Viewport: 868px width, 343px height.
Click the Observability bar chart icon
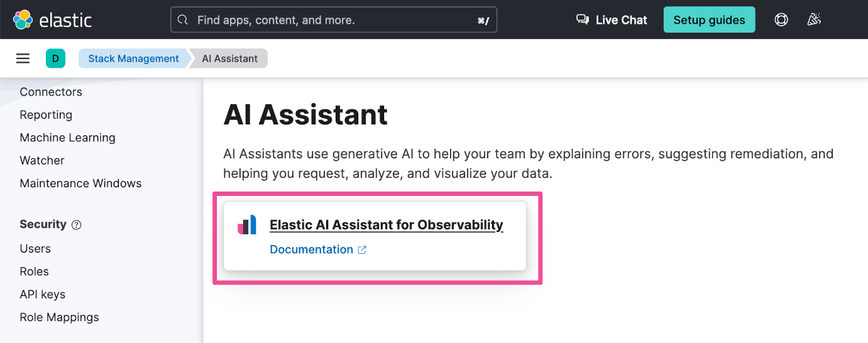(x=247, y=225)
